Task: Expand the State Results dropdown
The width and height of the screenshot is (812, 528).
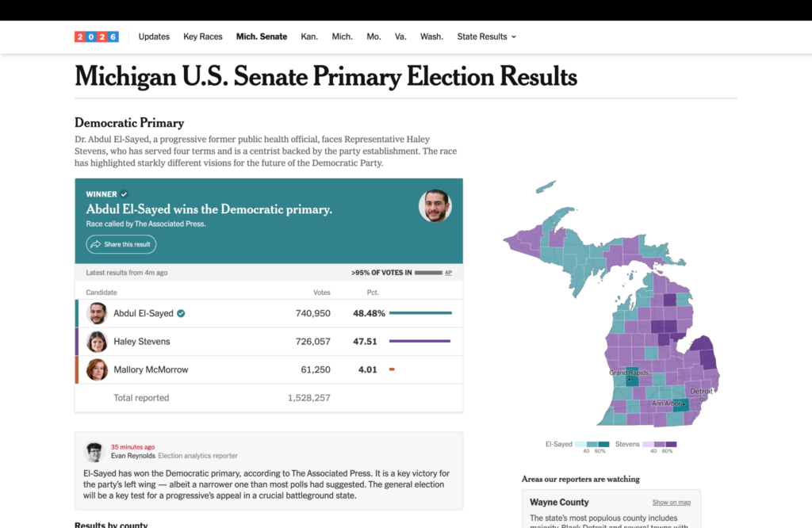Action: tap(486, 36)
